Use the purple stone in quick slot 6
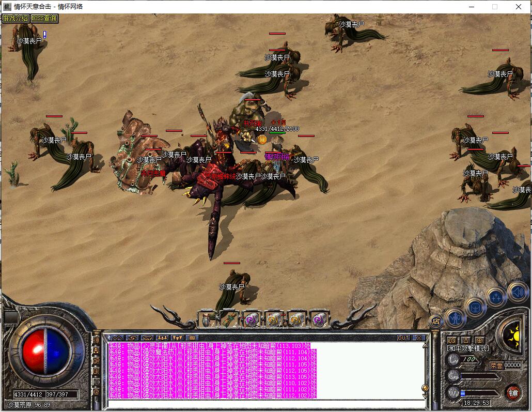The image size is (532, 412). [x=319, y=319]
